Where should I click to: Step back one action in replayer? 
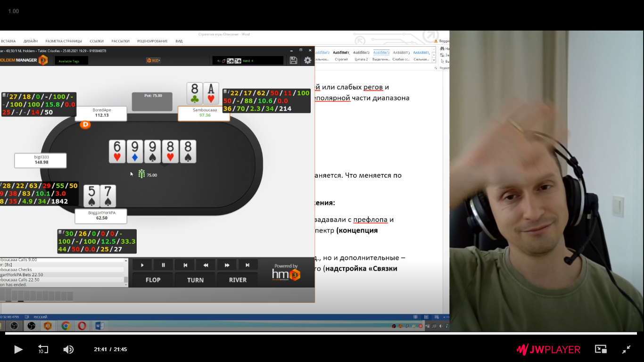tap(206, 265)
